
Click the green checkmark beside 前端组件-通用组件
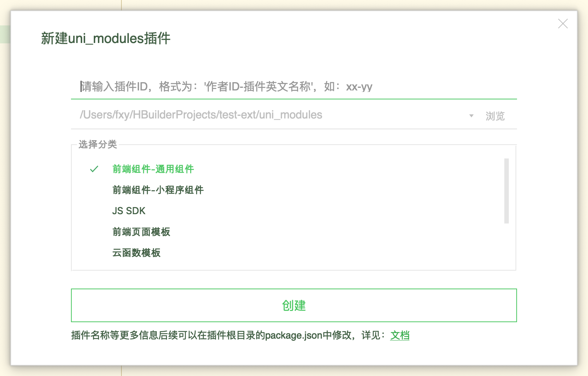pos(94,169)
